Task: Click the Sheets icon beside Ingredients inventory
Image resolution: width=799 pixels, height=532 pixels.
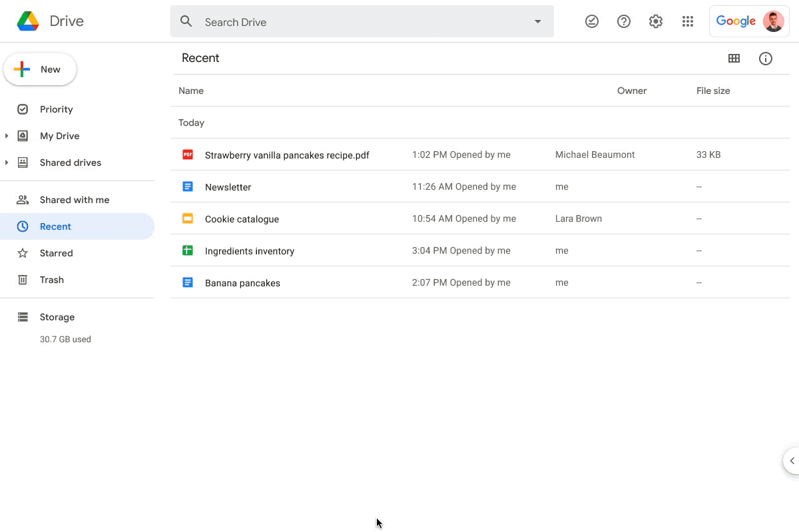Action: pos(188,250)
